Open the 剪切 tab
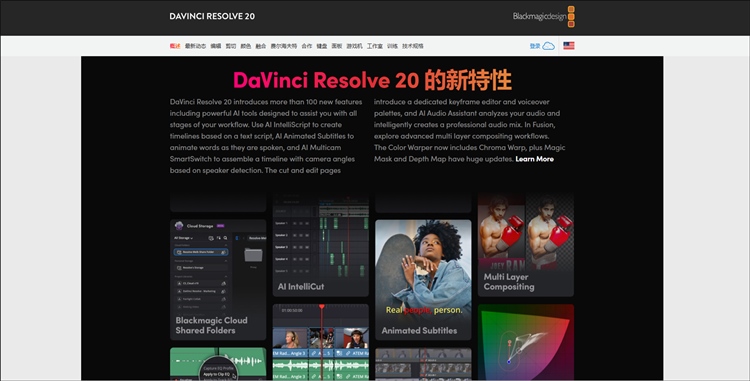Viewport: 750px width, 381px height. (x=231, y=46)
